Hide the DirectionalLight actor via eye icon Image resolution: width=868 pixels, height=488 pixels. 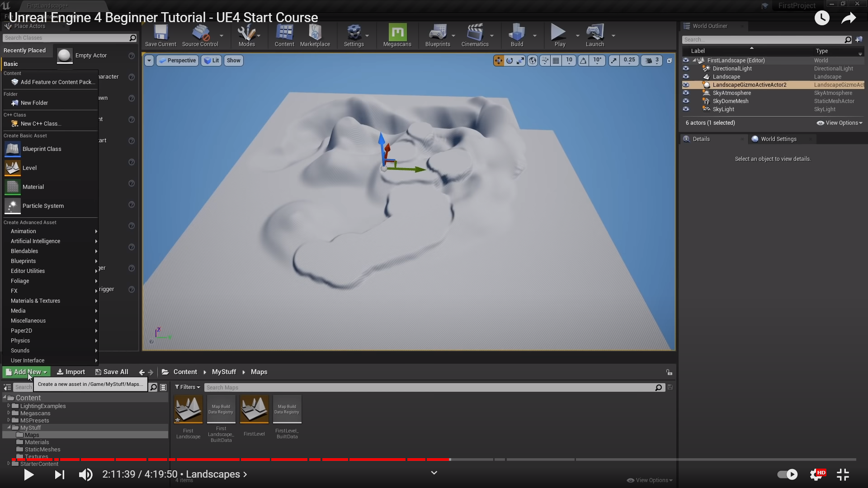pos(686,69)
